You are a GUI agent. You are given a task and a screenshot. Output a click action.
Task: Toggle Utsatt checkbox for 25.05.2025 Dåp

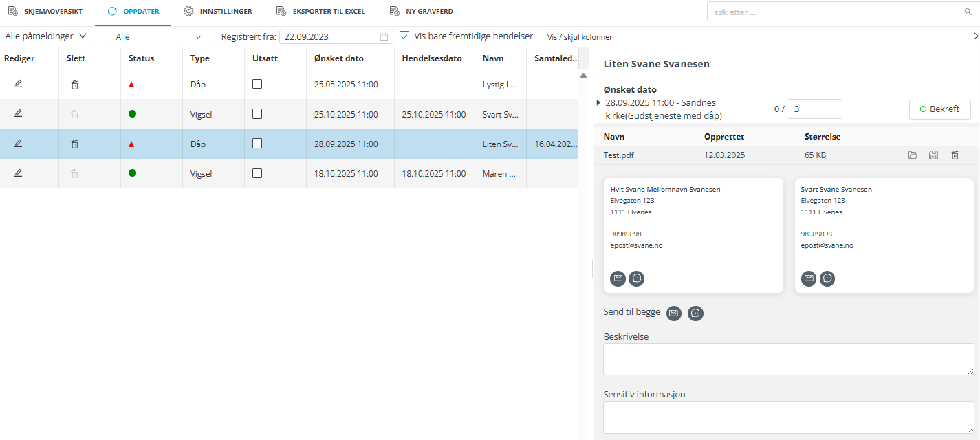tap(257, 84)
